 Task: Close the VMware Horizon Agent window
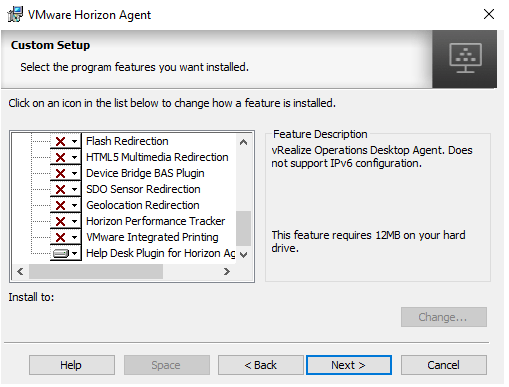tap(489, 14)
